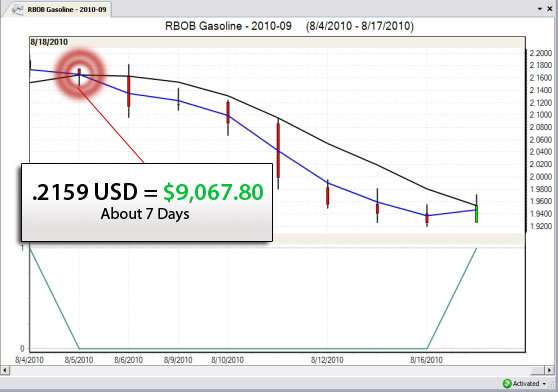Viewport: 558px width, 392px height.
Task: Open the Activated status dropdown arrow
Action: pos(544,383)
